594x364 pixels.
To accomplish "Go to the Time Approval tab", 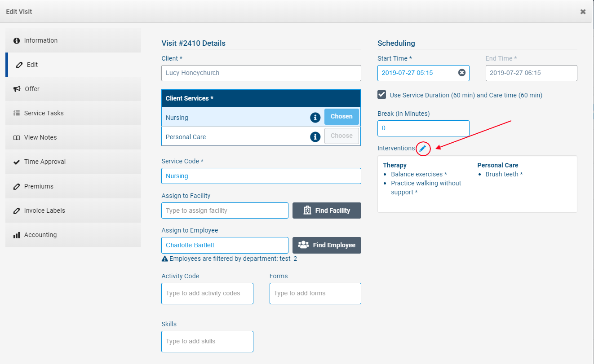I will tap(73, 162).
